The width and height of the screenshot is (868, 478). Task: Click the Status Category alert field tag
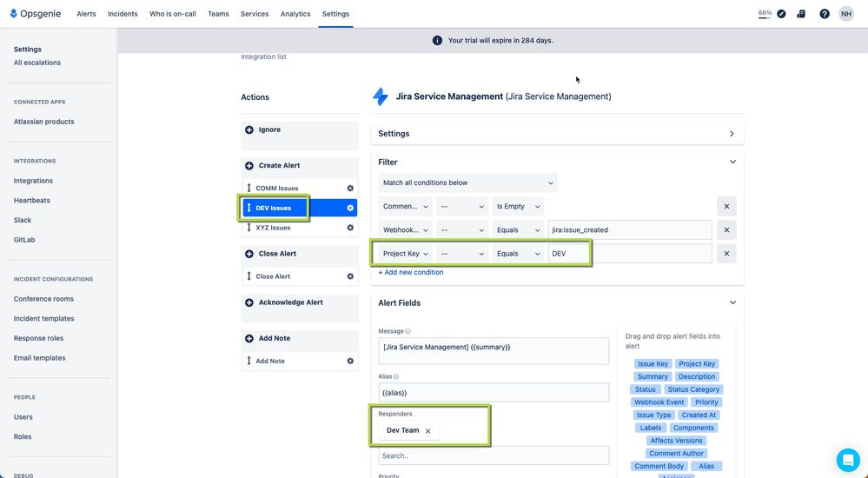(x=693, y=389)
